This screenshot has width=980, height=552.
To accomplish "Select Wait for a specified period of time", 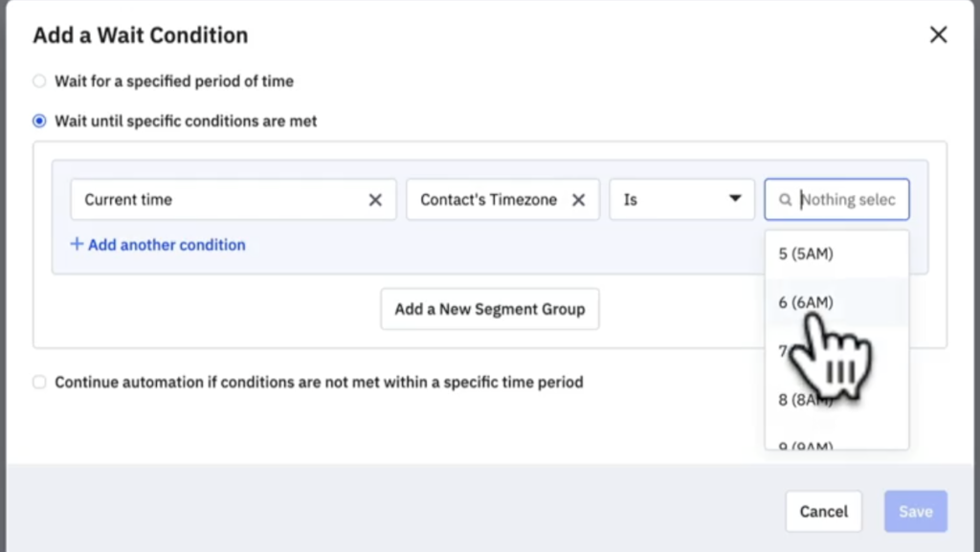I will (x=39, y=81).
